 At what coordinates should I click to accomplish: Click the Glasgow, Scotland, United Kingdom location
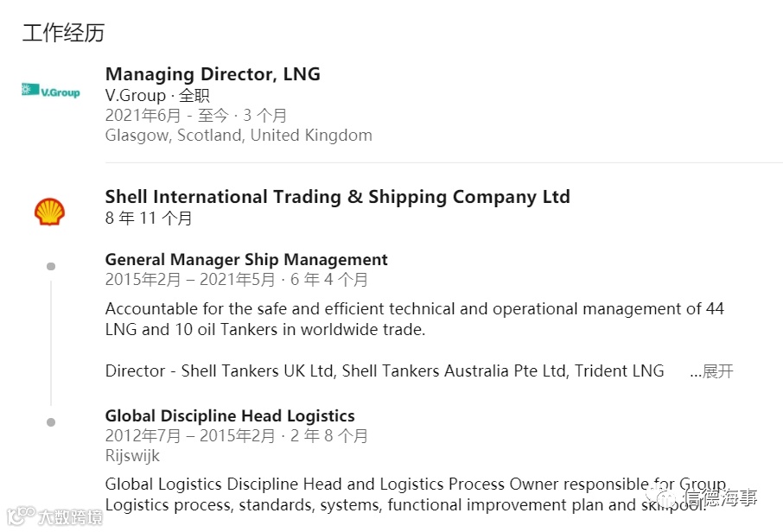point(239,136)
